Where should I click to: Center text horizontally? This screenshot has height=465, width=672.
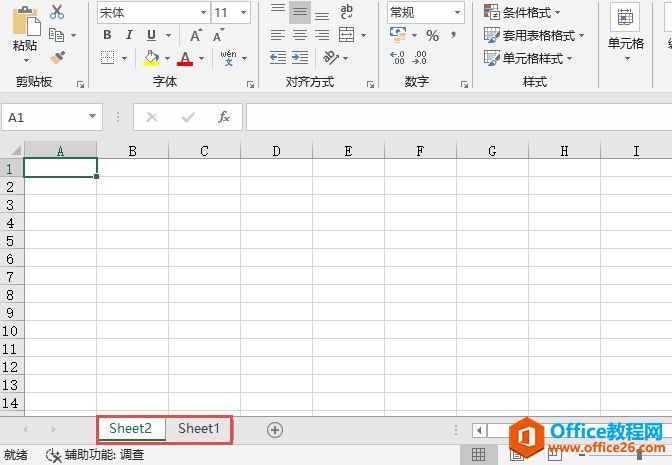(x=300, y=35)
